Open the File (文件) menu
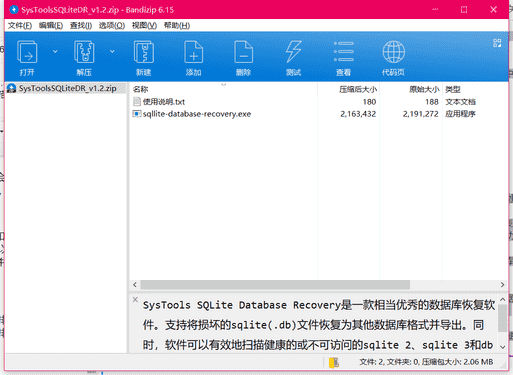513x375 pixels. 20,26
